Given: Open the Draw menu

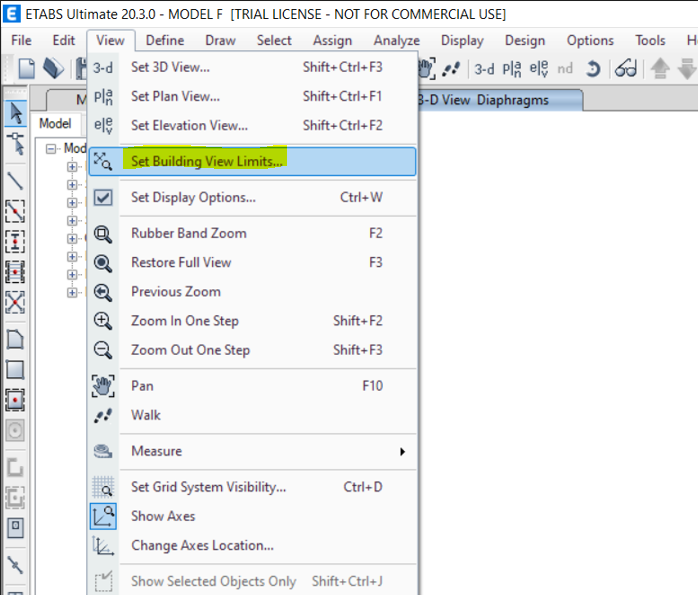Looking at the screenshot, I should 220,40.
